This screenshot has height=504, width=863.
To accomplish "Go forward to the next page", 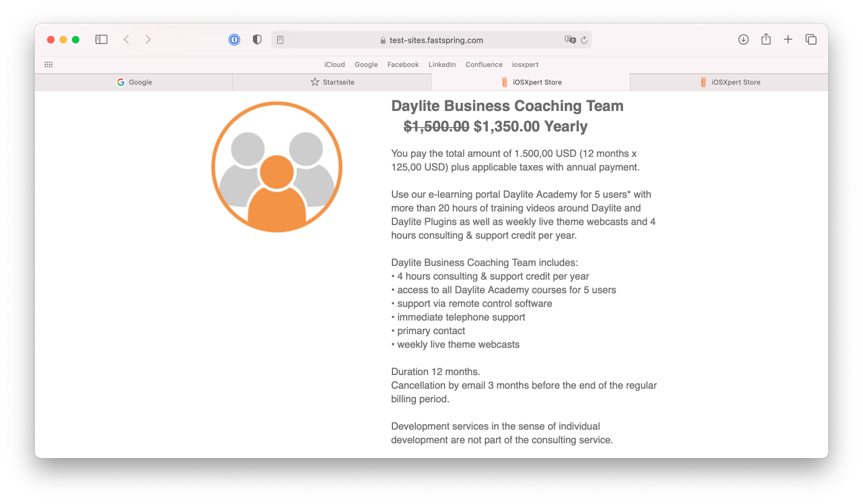I will tap(148, 40).
